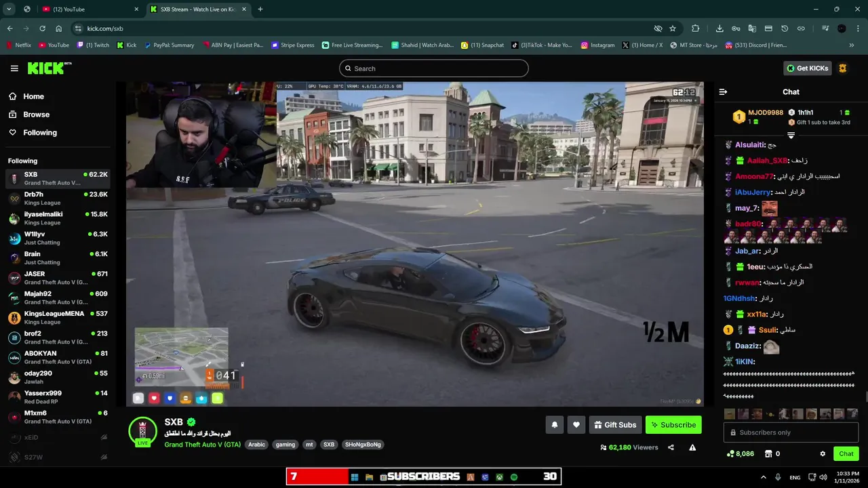
Task: Select the Arabic stream tag
Action: [256, 445]
